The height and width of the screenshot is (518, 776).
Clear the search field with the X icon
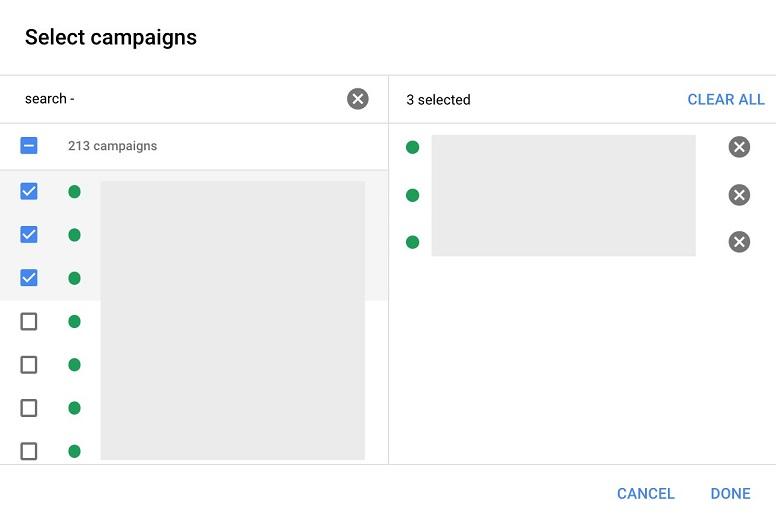pyautogui.click(x=357, y=99)
